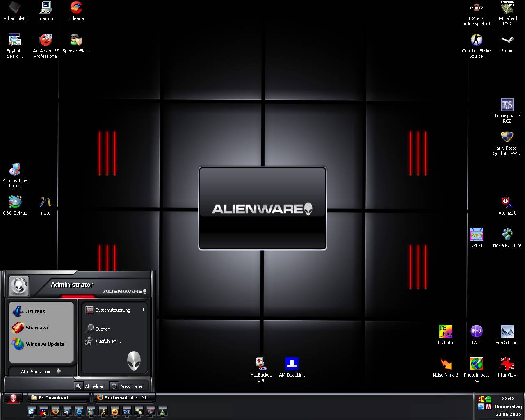Click the MozBackup 1.4 icon
Screen dimensions: 525x420
pyautogui.click(x=261, y=370)
